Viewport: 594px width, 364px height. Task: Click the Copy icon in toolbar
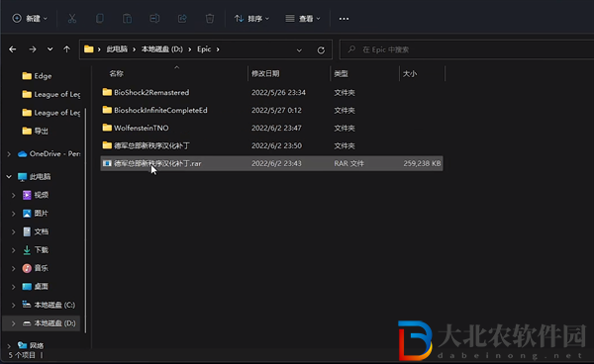point(100,18)
